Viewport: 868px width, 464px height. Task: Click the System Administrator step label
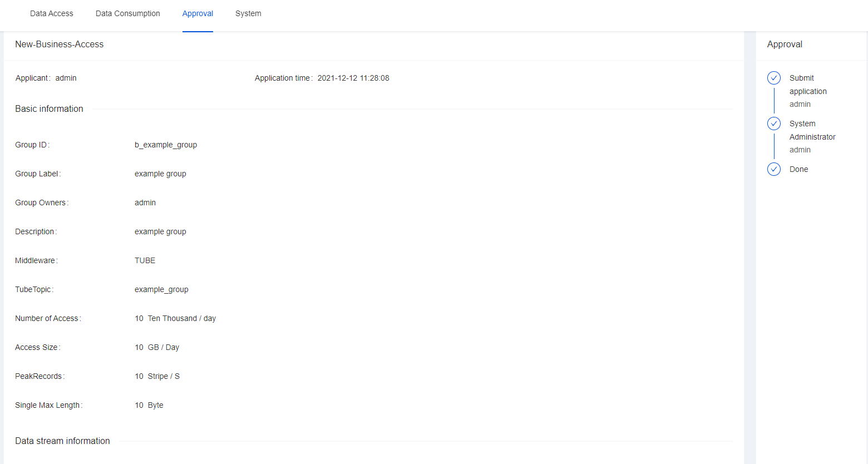(812, 130)
